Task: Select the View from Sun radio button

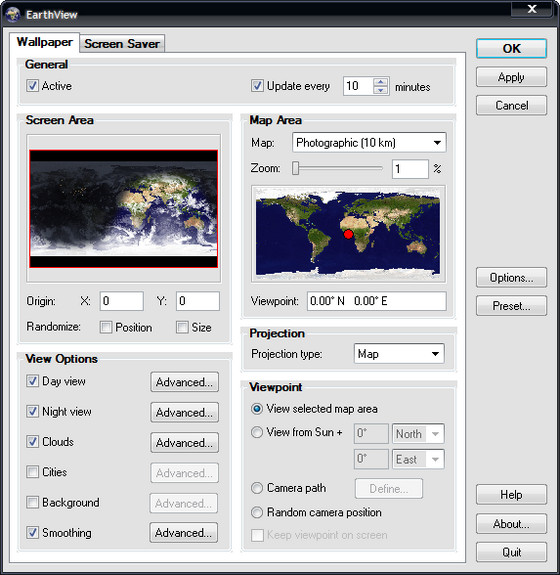Action: click(x=257, y=432)
